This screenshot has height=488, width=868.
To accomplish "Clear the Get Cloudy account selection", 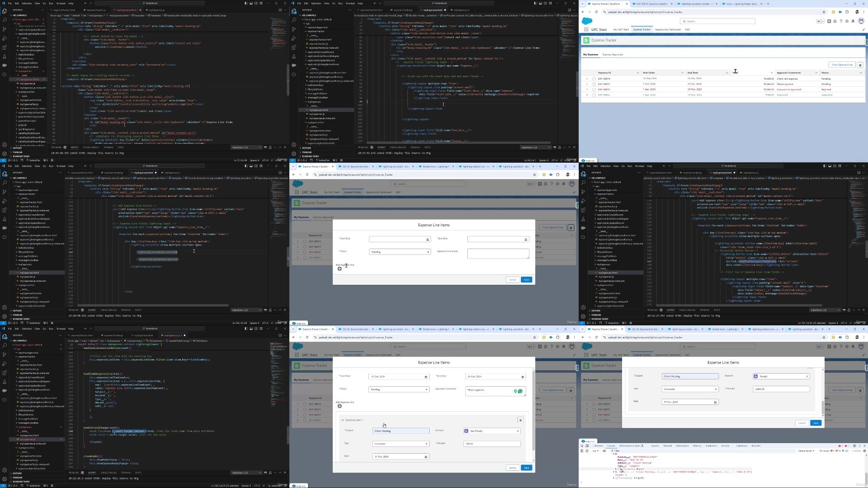I will click(518, 431).
